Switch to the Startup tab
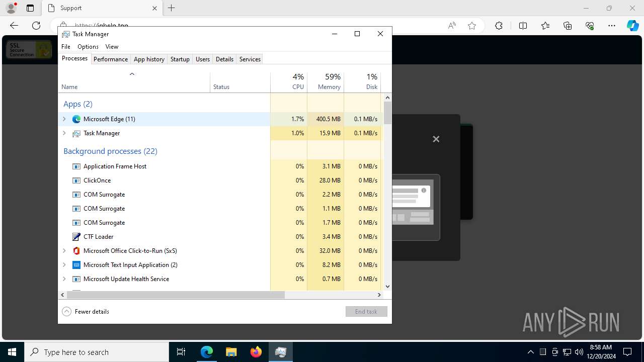The image size is (644, 362). [180, 59]
